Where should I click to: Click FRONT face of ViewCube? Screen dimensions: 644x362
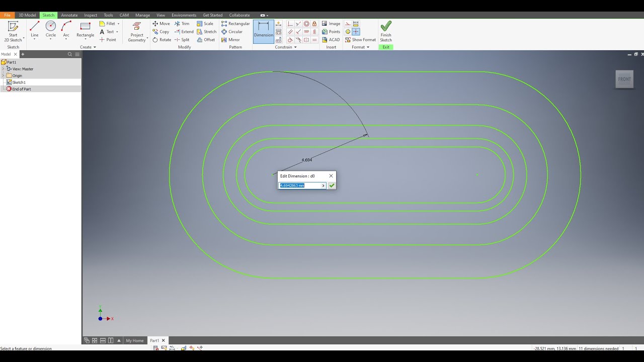[x=624, y=79]
